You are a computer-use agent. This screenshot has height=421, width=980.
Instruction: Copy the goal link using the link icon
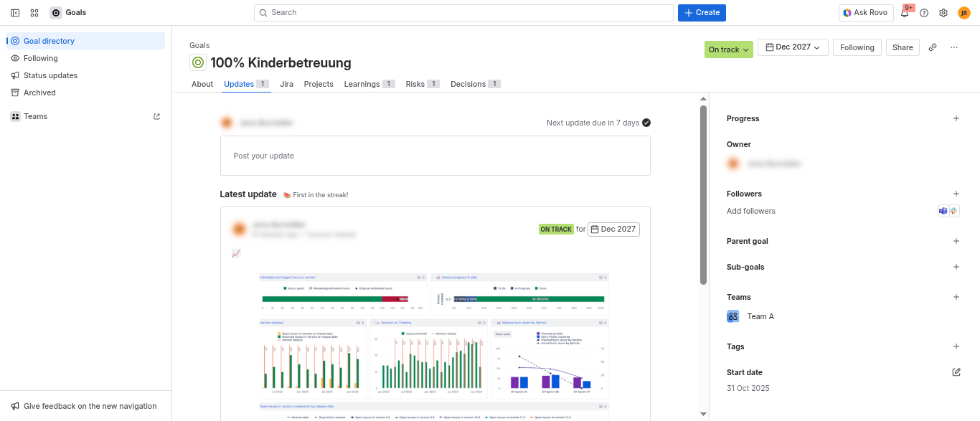point(933,47)
